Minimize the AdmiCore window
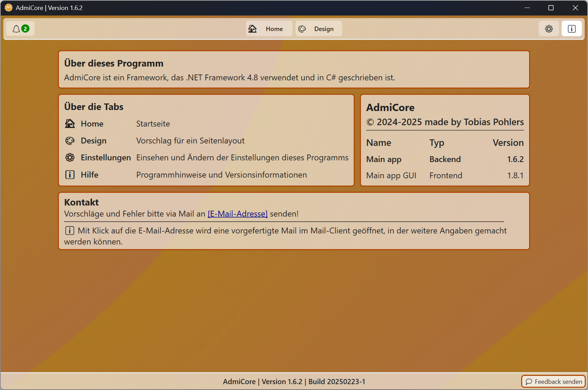This screenshot has height=390, width=588. click(x=527, y=8)
